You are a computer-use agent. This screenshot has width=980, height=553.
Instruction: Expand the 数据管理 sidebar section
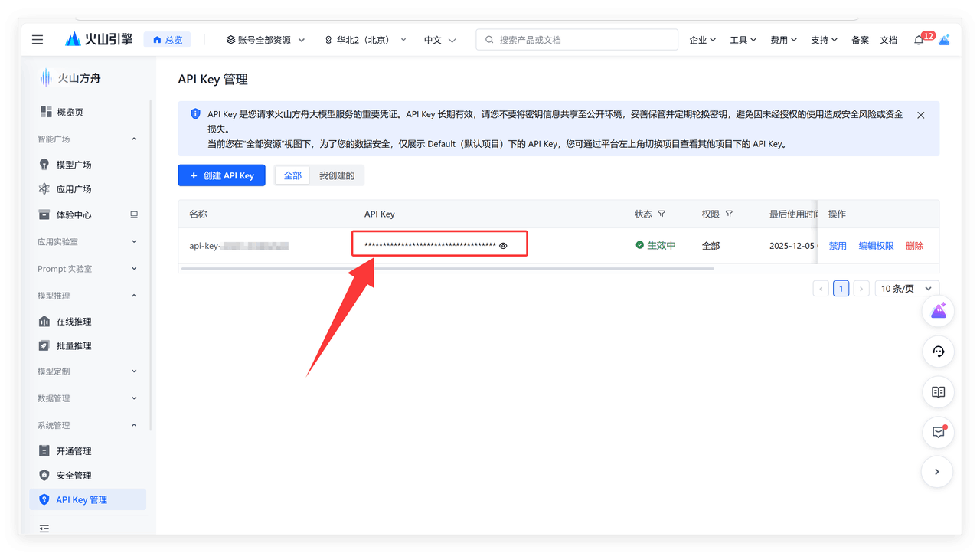click(x=87, y=398)
